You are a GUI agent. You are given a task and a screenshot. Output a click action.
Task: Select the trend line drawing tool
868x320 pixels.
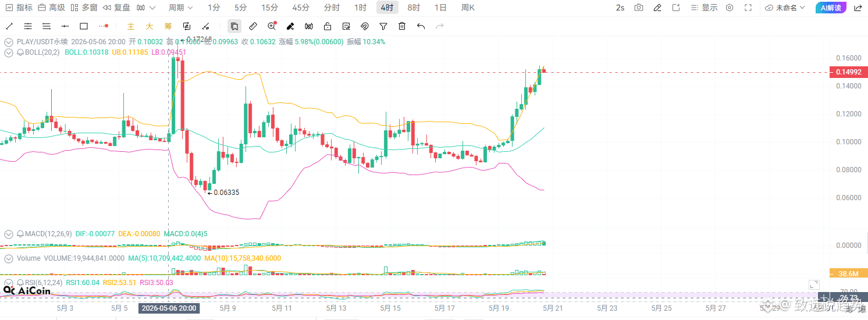pyautogui.click(x=9, y=26)
